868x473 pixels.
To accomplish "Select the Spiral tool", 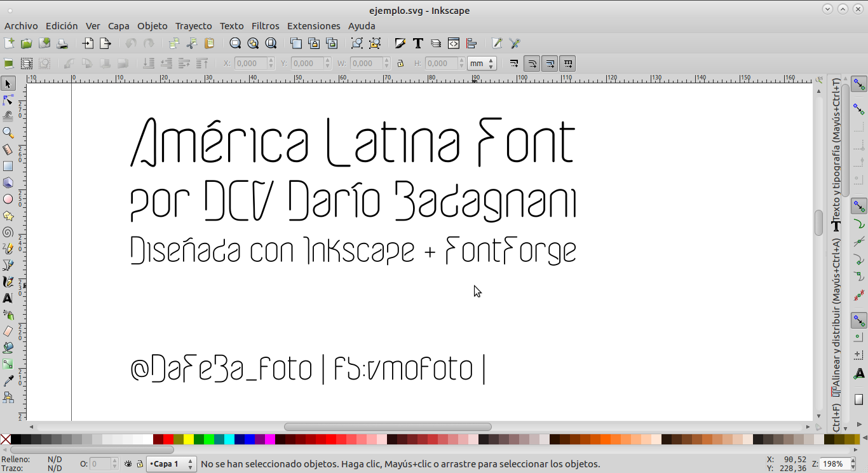I will coord(8,232).
